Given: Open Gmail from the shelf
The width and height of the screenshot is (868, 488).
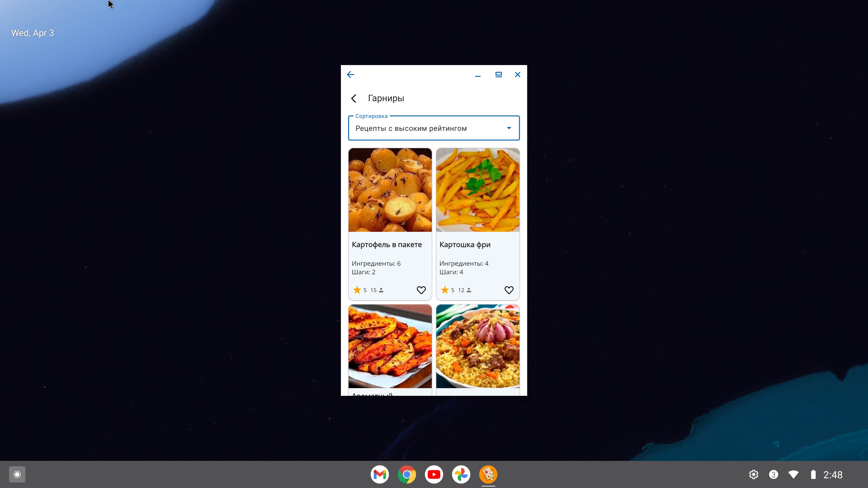Looking at the screenshot, I should click(x=380, y=474).
